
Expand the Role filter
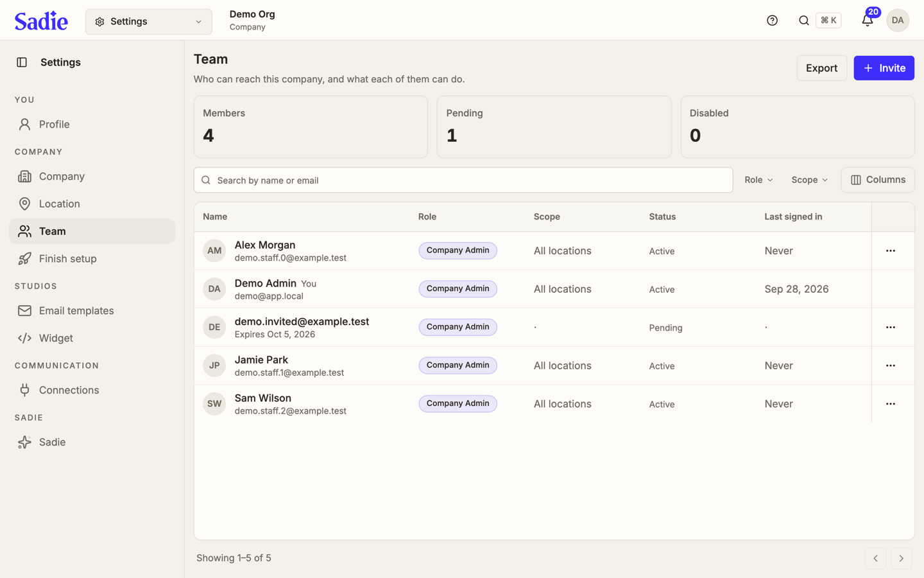(x=758, y=180)
